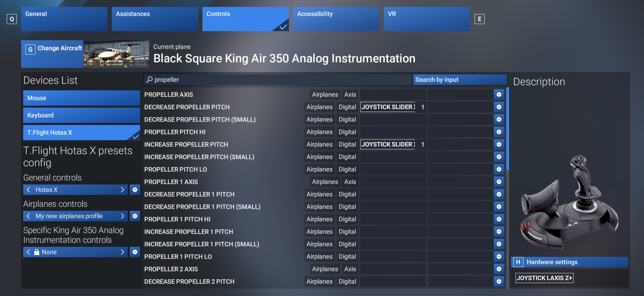Switch to the Assistances tab
The height and width of the screenshot is (296, 644).
pyautogui.click(x=155, y=19)
